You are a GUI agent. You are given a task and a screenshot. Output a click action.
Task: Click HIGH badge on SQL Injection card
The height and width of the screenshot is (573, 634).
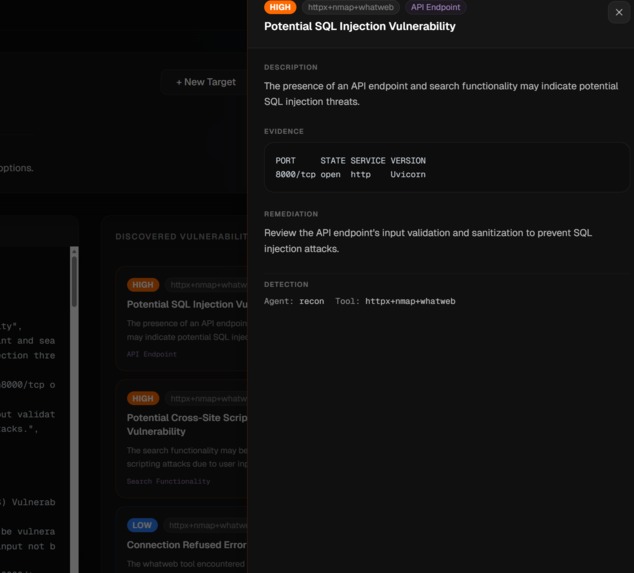143,285
